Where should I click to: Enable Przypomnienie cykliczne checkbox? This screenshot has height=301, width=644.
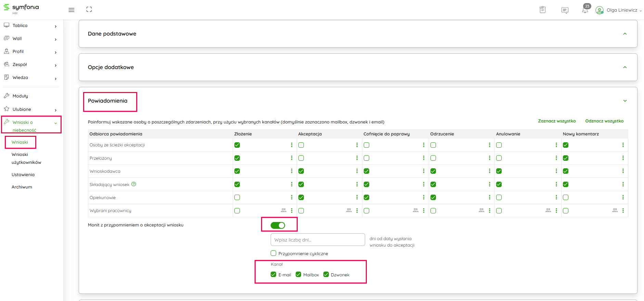click(273, 253)
